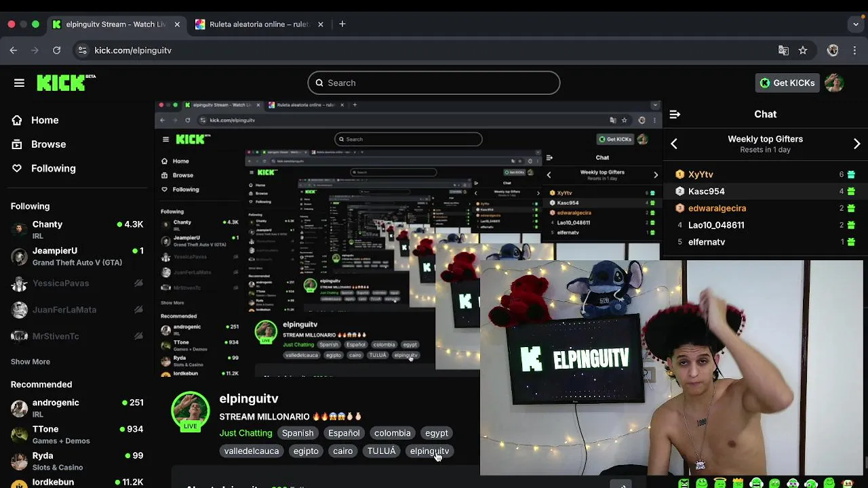Click the TULUÁ tag

coord(382,451)
